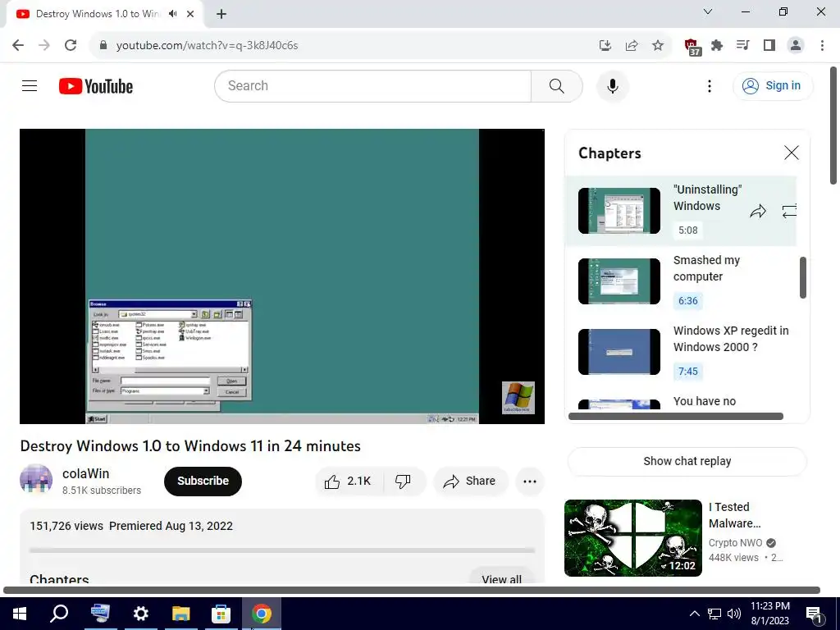Image resolution: width=840 pixels, height=630 pixels.
Task: Open Smashed my computer chapter thumbnail
Action: pyautogui.click(x=619, y=281)
